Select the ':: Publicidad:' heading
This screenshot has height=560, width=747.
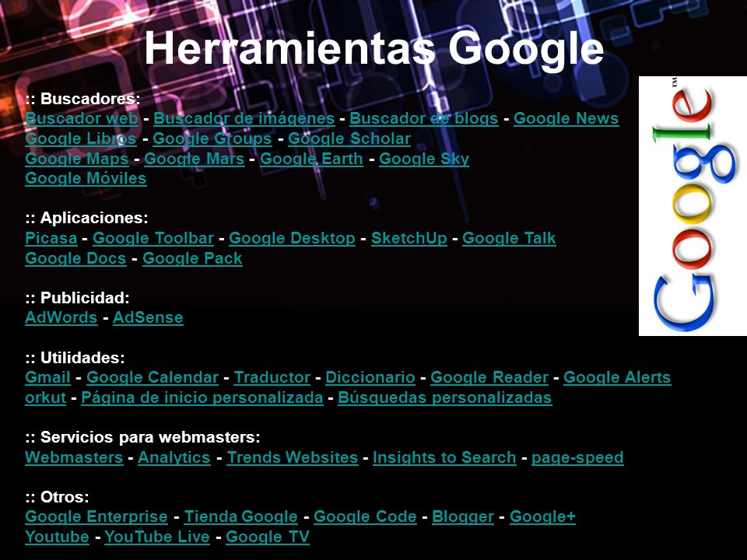pos(77,298)
